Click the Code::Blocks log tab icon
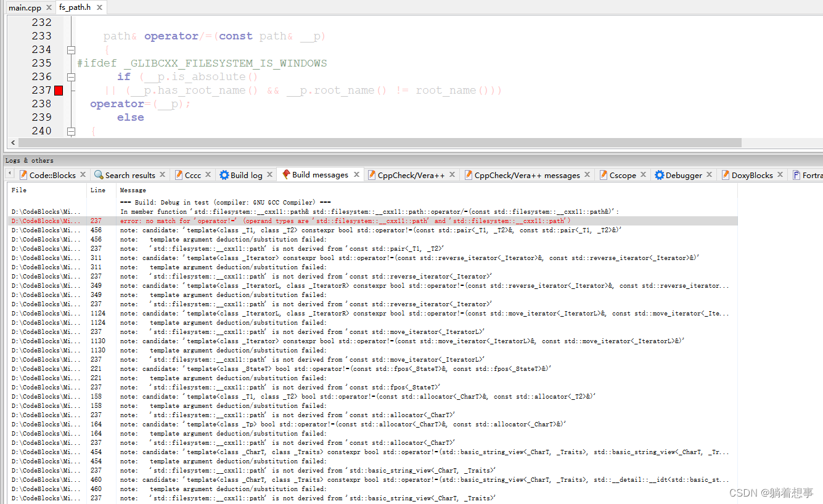This screenshot has width=823, height=504. (x=23, y=175)
